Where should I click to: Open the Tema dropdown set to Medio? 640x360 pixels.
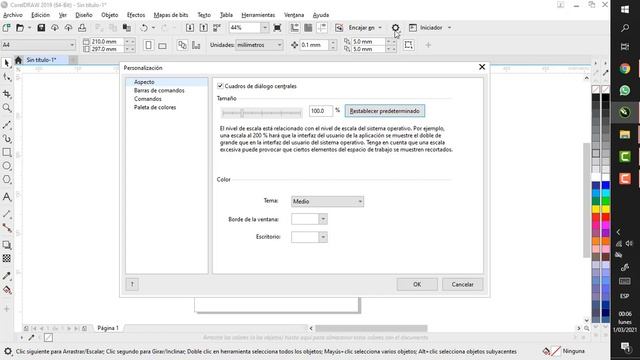(x=327, y=201)
